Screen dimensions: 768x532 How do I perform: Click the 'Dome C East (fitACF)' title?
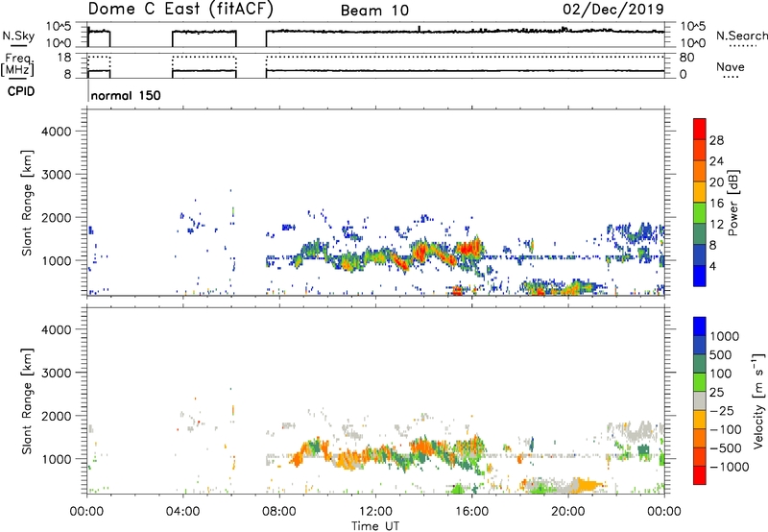pyautogui.click(x=180, y=9)
